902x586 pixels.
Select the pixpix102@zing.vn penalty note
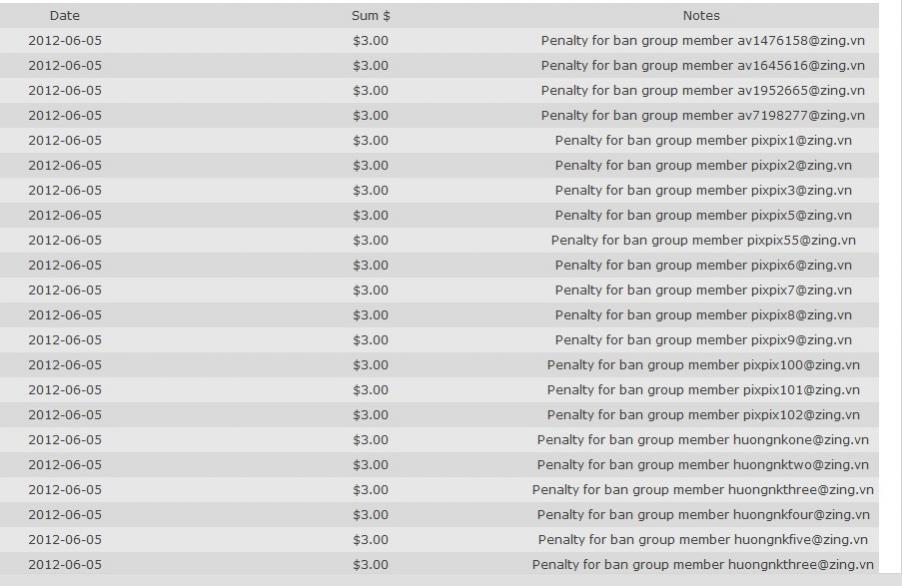[x=703, y=415]
